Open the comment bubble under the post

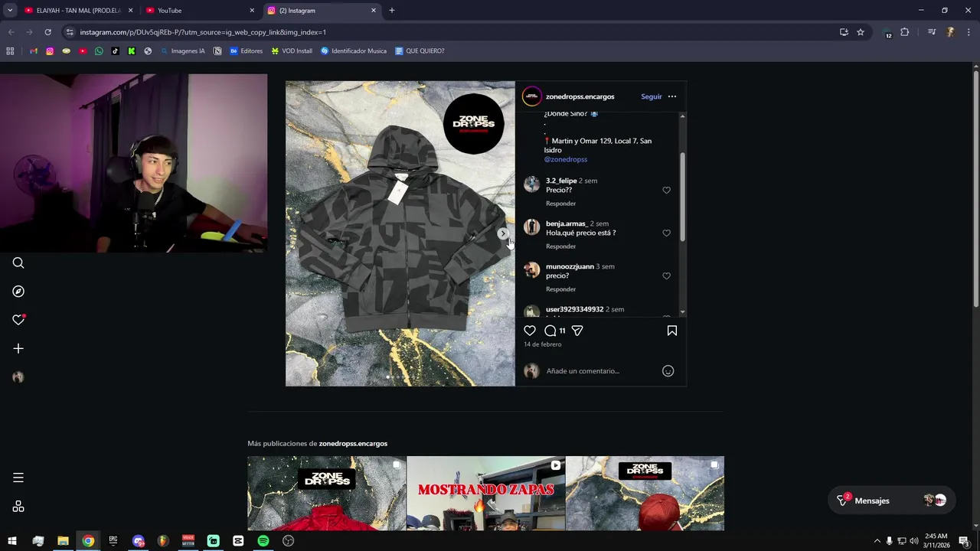pyautogui.click(x=550, y=331)
